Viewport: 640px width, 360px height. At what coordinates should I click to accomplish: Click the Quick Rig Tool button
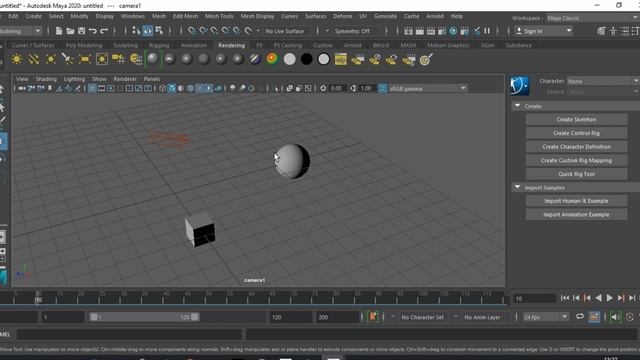576,174
